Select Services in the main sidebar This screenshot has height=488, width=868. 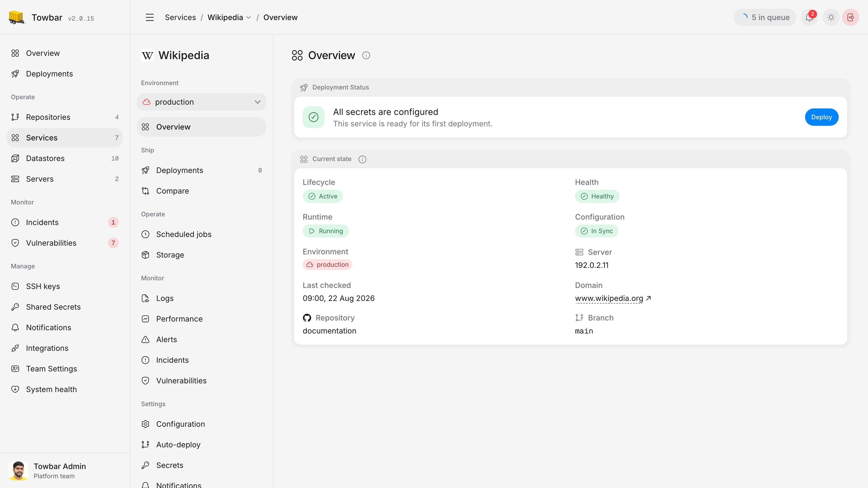tap(65, 138)
